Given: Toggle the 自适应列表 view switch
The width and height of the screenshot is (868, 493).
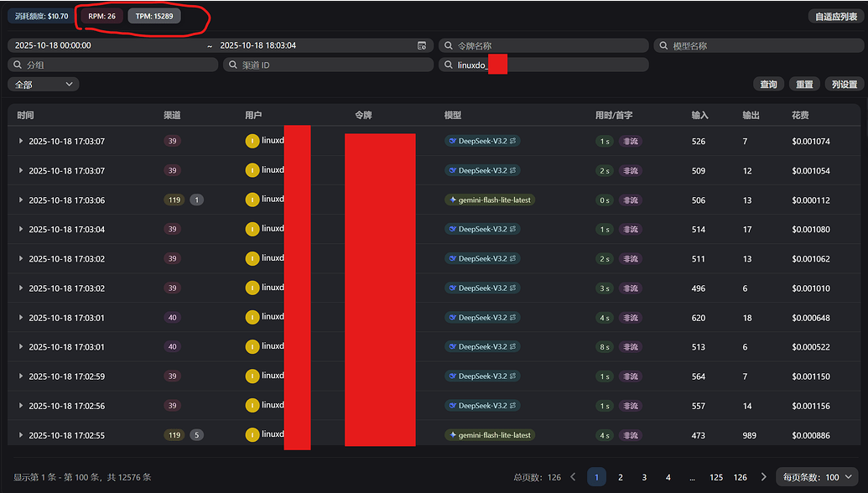Looking at the screenshot, I should point(836,17).
